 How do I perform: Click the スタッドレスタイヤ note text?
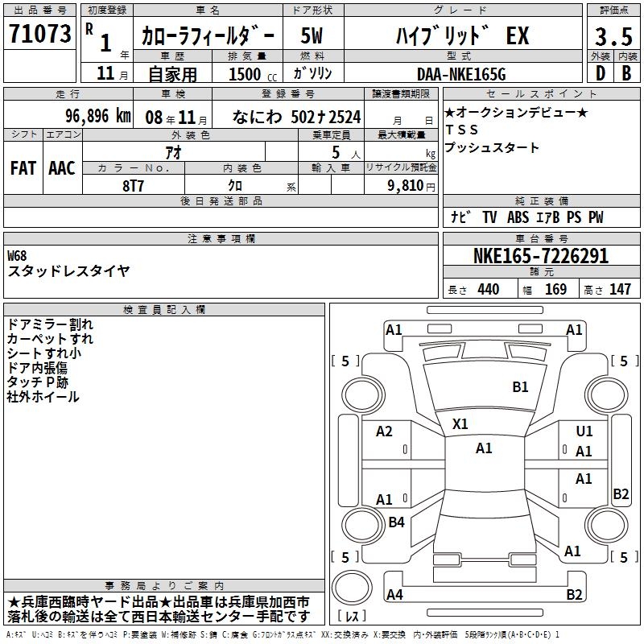click(68, 271)
